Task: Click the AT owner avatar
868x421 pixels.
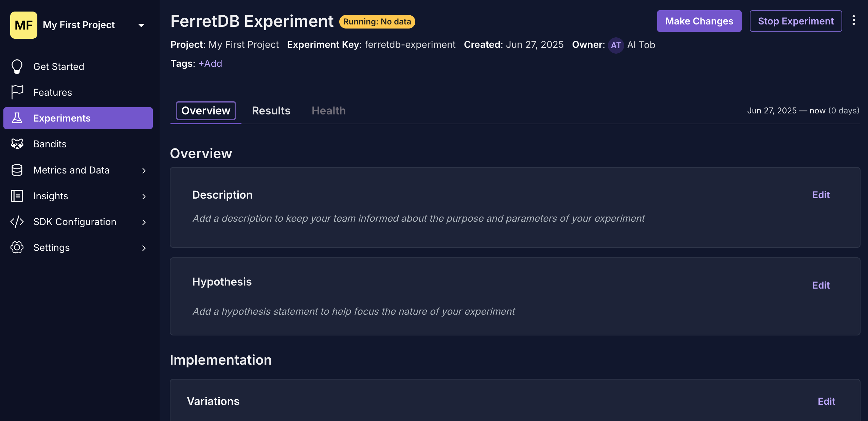Action: click(x=616, y=45)
